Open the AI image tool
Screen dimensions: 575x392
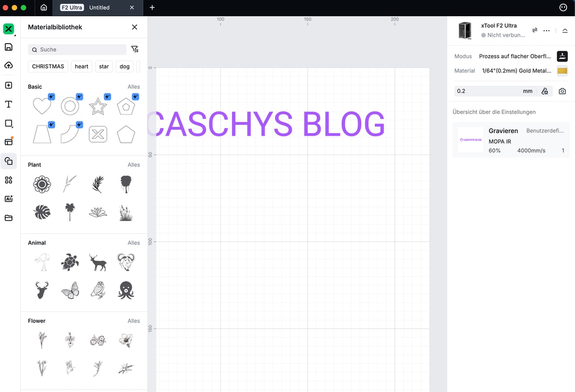9,199
